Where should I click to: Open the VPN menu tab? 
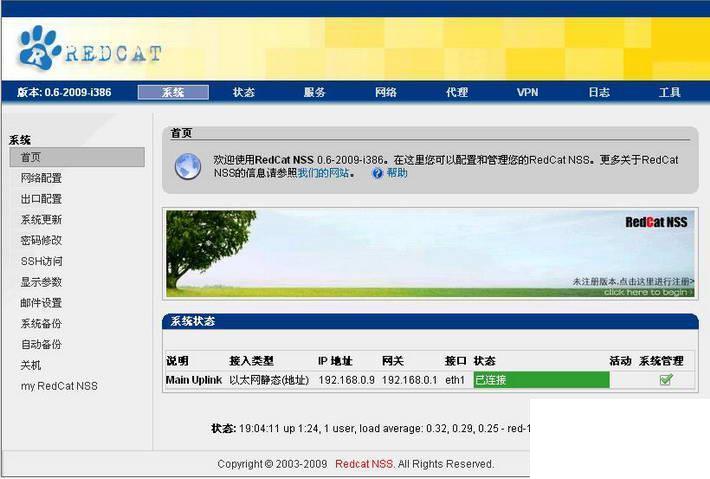click(x=528, y=92)
